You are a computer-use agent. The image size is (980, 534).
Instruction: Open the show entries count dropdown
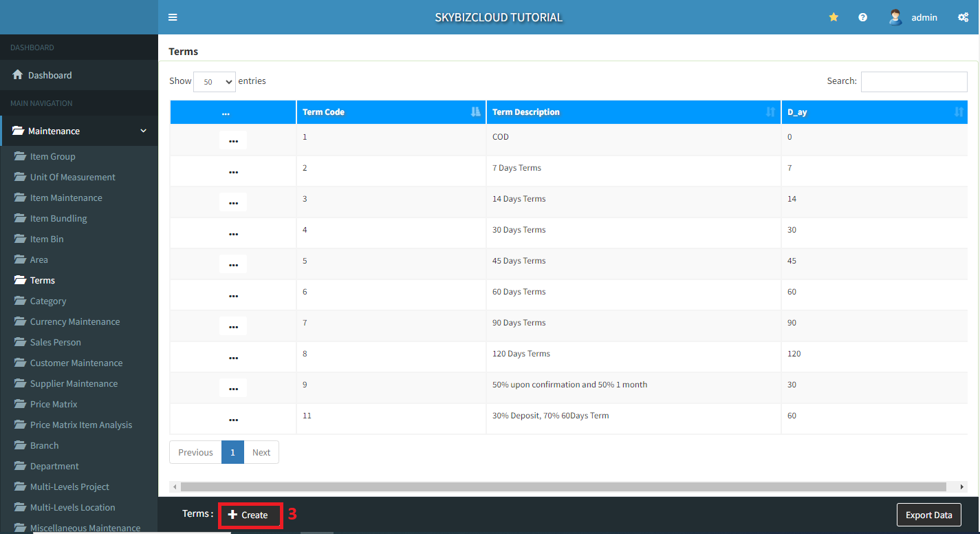[215, 82]
